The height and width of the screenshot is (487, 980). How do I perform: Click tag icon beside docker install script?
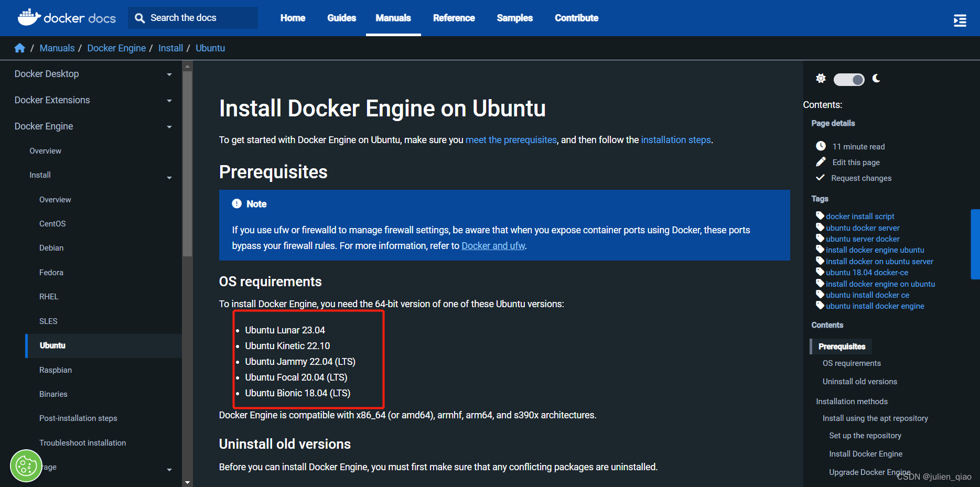click(820, 215)
